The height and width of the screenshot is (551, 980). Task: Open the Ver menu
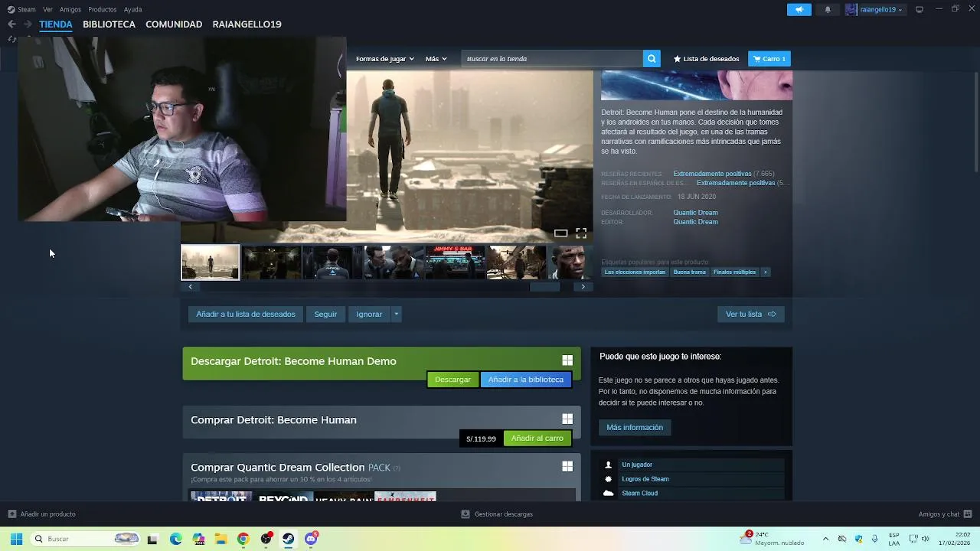[47, 9]
